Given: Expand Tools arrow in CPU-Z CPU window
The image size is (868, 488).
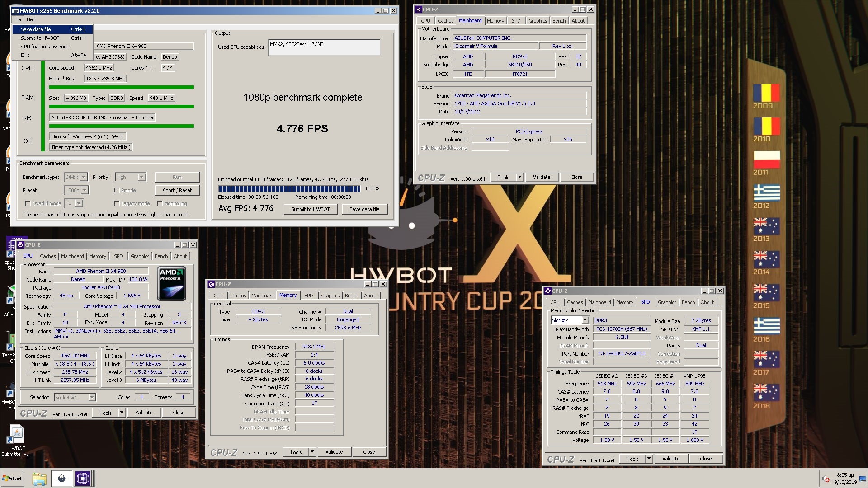Looking at the screenshot, I should click(121, 413).
